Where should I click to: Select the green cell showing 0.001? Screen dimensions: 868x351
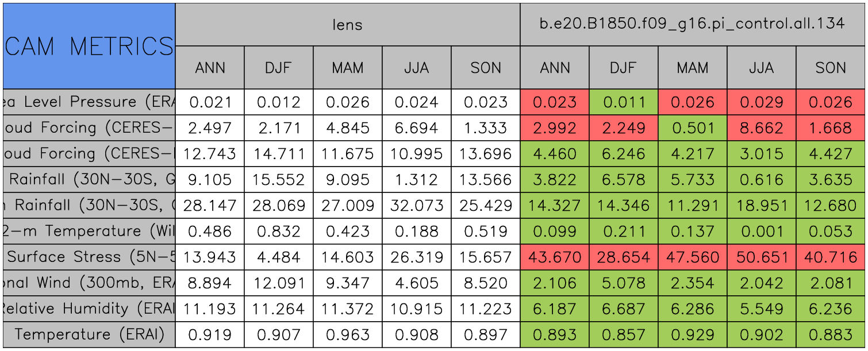tap(761, 231)
